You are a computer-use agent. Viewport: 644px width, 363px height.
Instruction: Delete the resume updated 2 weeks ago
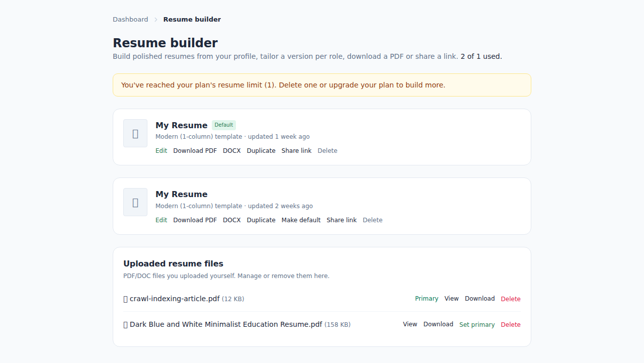point(373,220)
